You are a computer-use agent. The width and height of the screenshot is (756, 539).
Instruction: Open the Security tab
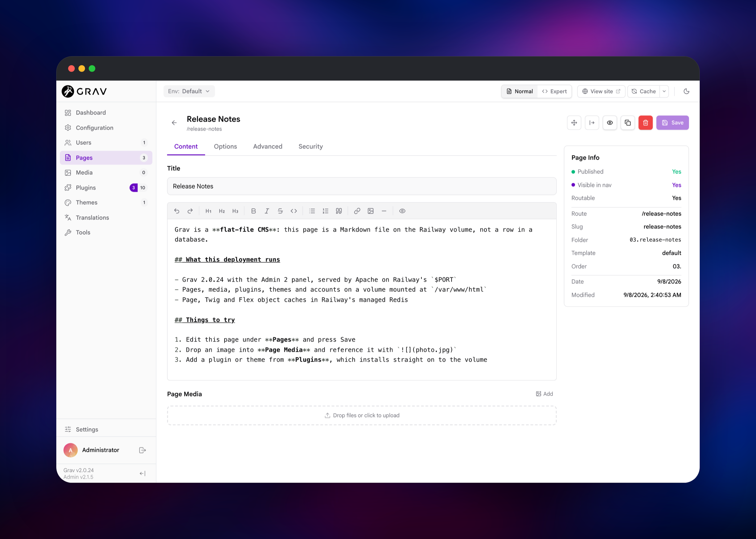(x=310, y=146)
